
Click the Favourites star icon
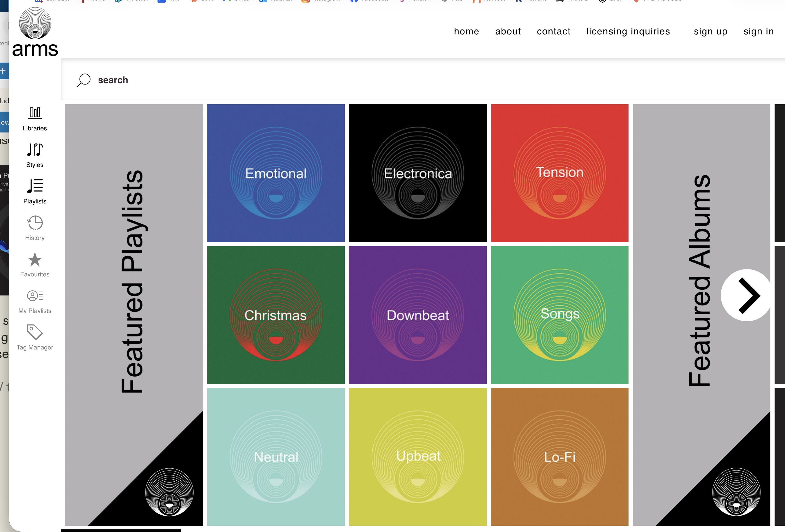[35, 259]
